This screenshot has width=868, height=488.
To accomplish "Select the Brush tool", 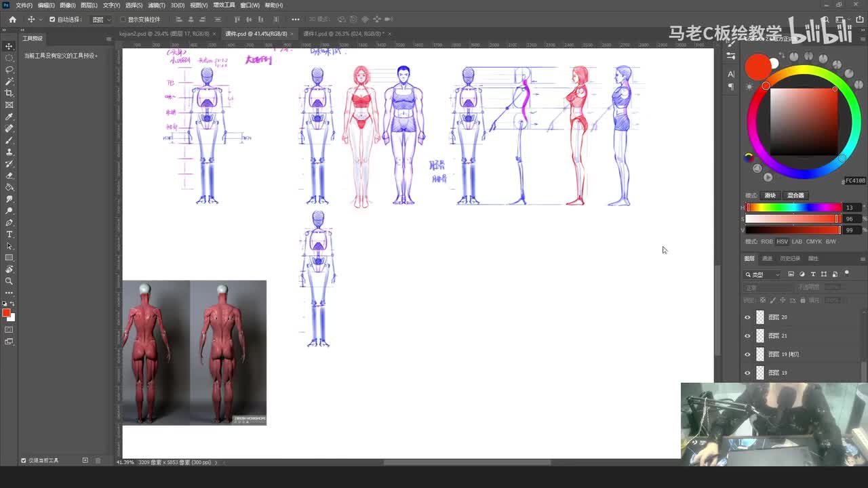I will [x=9, y=140].
